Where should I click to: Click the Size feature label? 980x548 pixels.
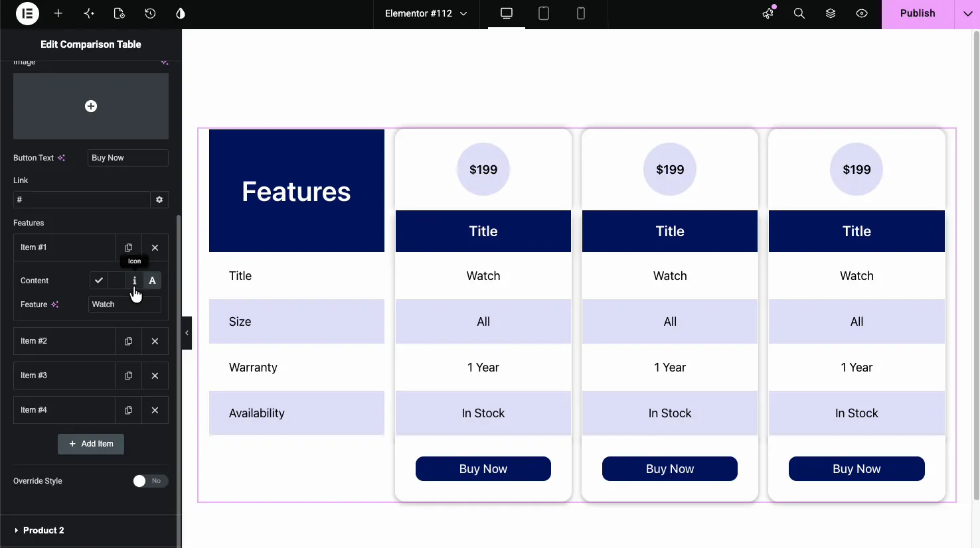click(240, 322)
